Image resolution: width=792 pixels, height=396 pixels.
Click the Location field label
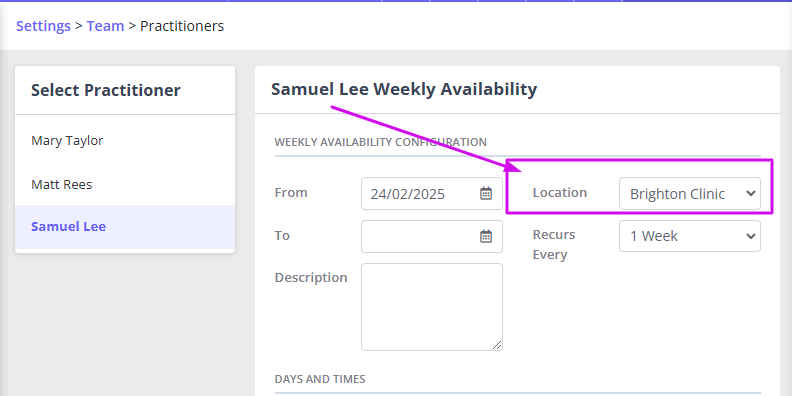pos(560,192)
